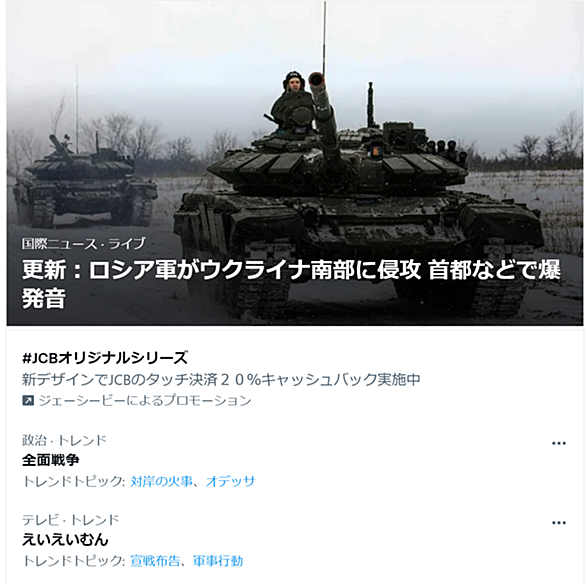
Task: Open trending topic 宣戦布告
Action: tap(155, 561)
